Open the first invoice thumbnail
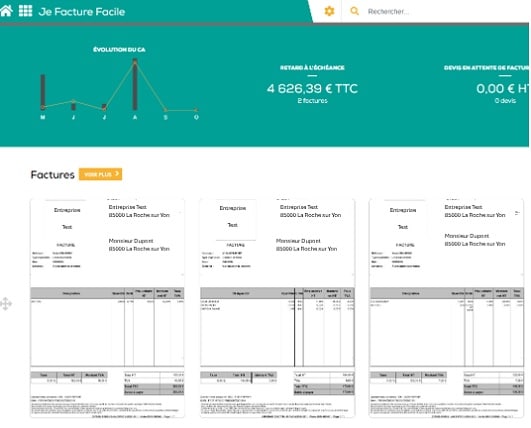This screenshot has width=531, height=428. coord(107,308)
